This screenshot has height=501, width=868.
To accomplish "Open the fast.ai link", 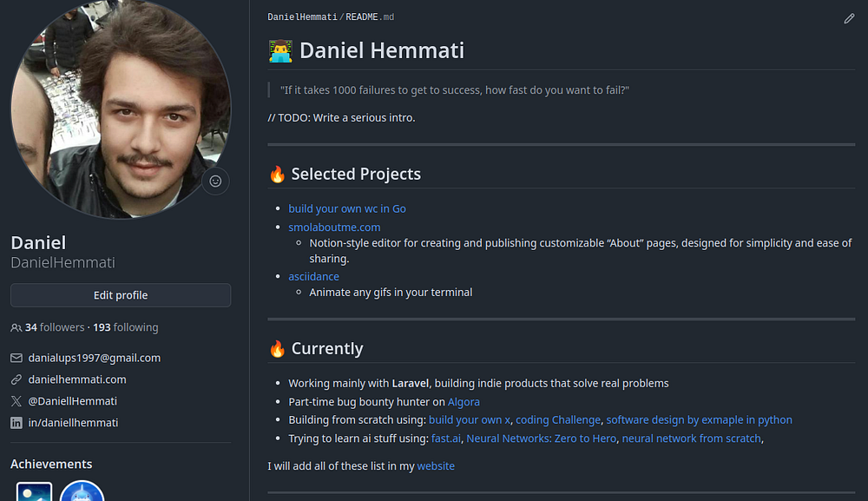I will pyautogui.click(x=446, y=438).
